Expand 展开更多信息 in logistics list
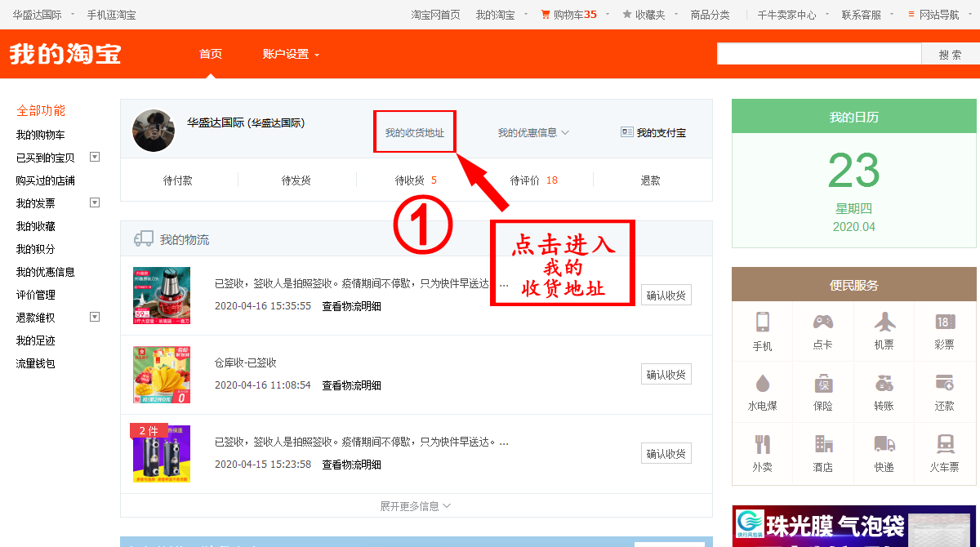Viewport: 980px width, 547px height. pos(416,506)
